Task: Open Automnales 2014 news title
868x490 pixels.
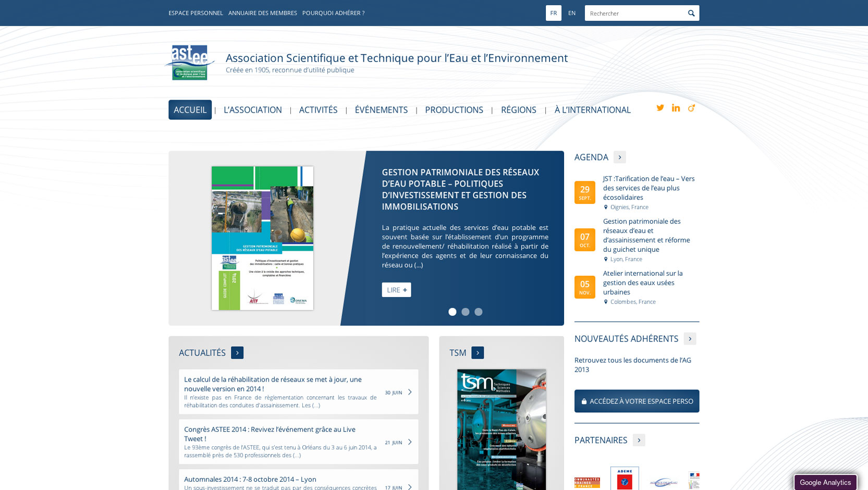Action: pos(250,480)
